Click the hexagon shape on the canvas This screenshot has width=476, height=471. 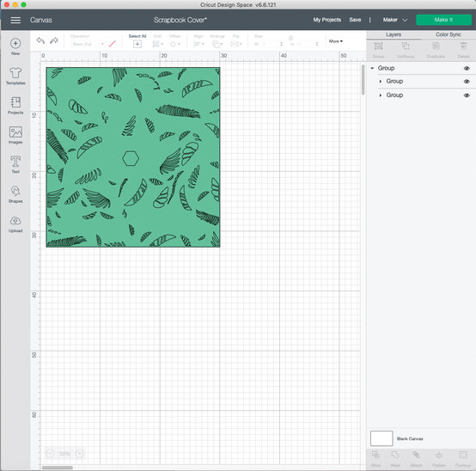point(131,158)
